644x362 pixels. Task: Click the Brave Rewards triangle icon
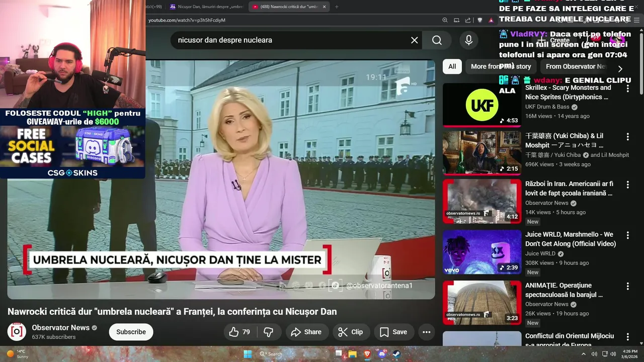click(491, 20)
